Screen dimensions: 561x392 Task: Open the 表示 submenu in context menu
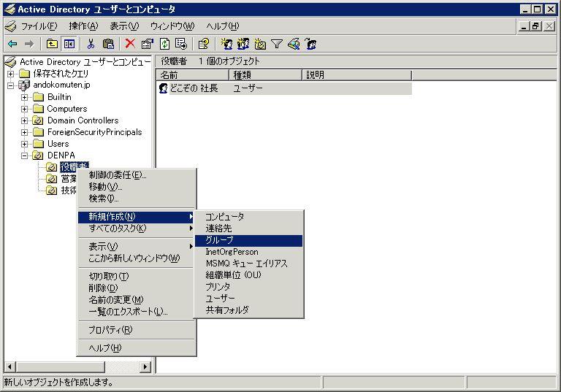pyautogui.click(x=137, y=247)
